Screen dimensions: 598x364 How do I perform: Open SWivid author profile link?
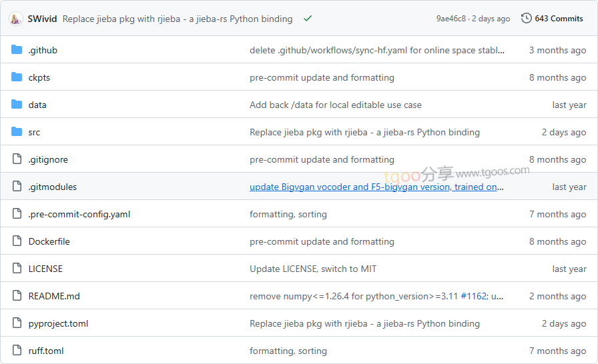[42, 19]
